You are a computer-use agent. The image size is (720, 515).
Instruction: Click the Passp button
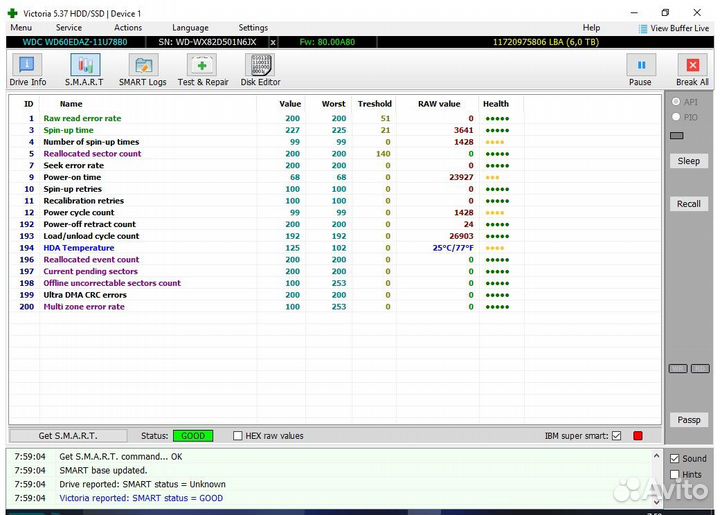[689, 420]
